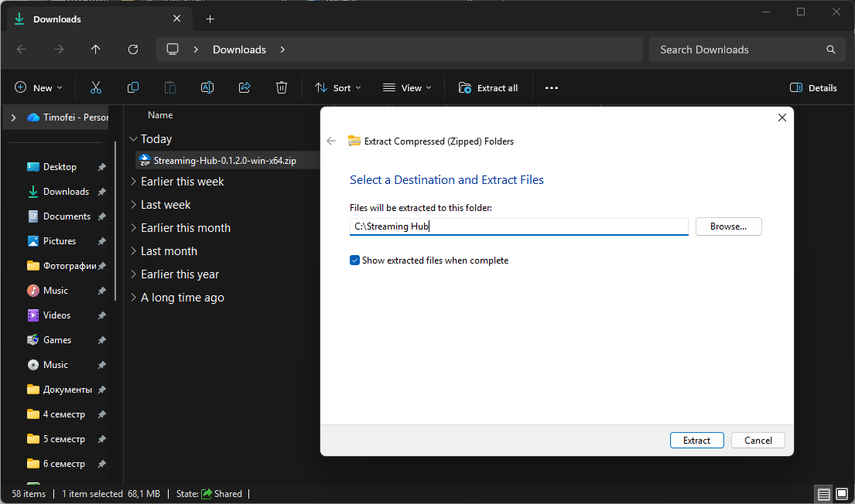855x504 pixels.
Task: Click the search magnifier icon
Action: [830, 49]
